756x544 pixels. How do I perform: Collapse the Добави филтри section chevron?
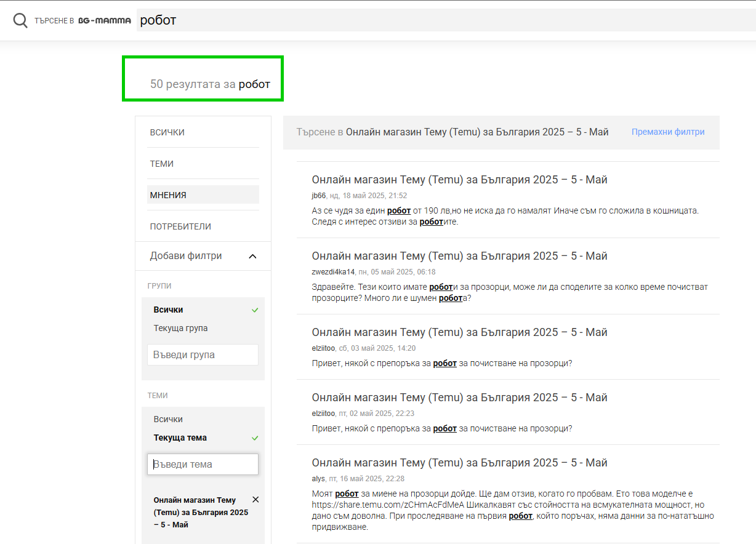pyautogui.click(x=252, y=256)
